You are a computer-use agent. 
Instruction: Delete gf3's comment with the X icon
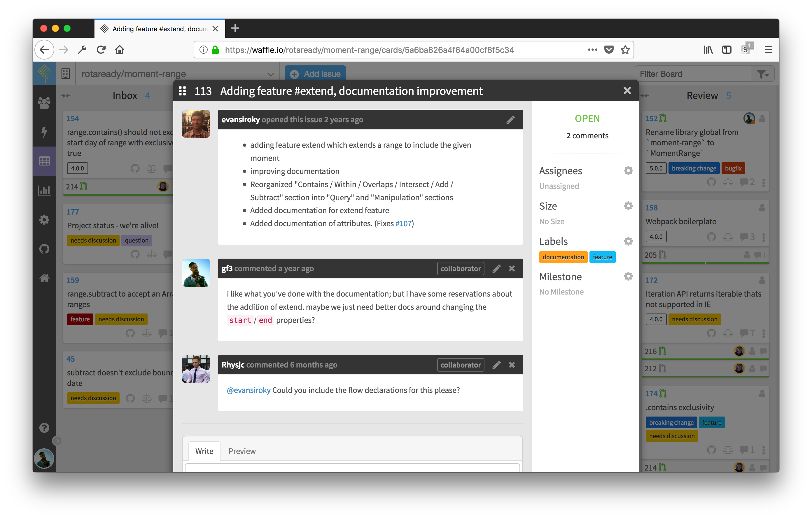pos(512,269)
